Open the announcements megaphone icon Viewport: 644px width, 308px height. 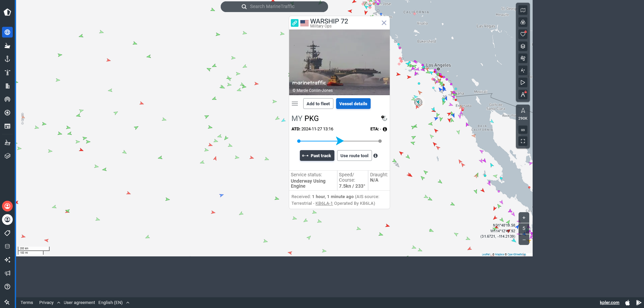7,273
